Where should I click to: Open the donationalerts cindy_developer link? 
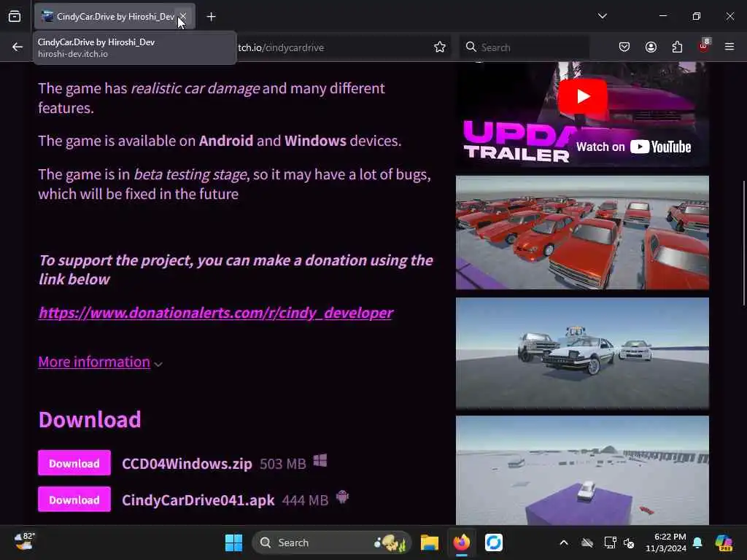click(216, 313)
